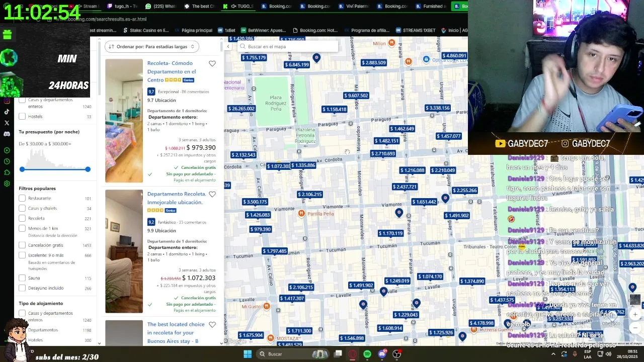This screenshot has width=644, height=362.
Task: Open Task View in the taskbar
Action: pyautogui.click(x=338, y=354)
